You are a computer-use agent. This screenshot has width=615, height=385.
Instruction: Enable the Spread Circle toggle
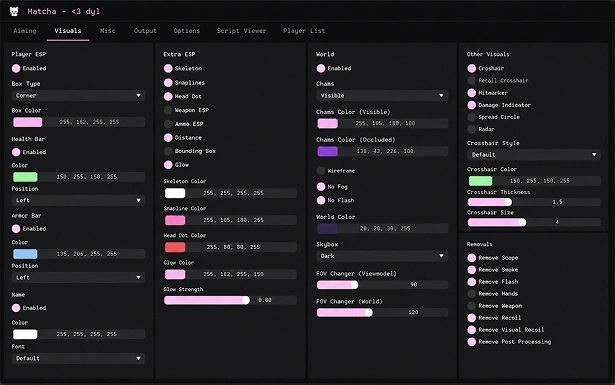click(x=471, y=117)
